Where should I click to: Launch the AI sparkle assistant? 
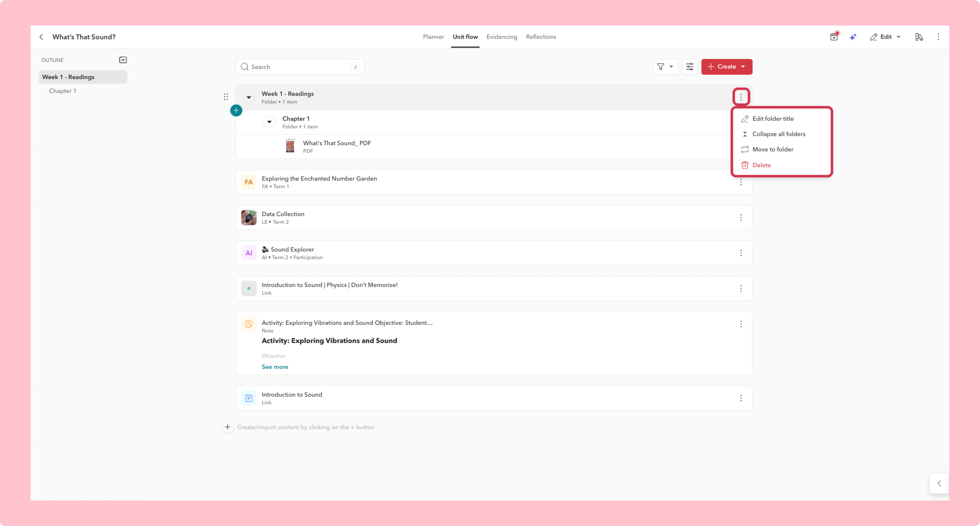853,37
